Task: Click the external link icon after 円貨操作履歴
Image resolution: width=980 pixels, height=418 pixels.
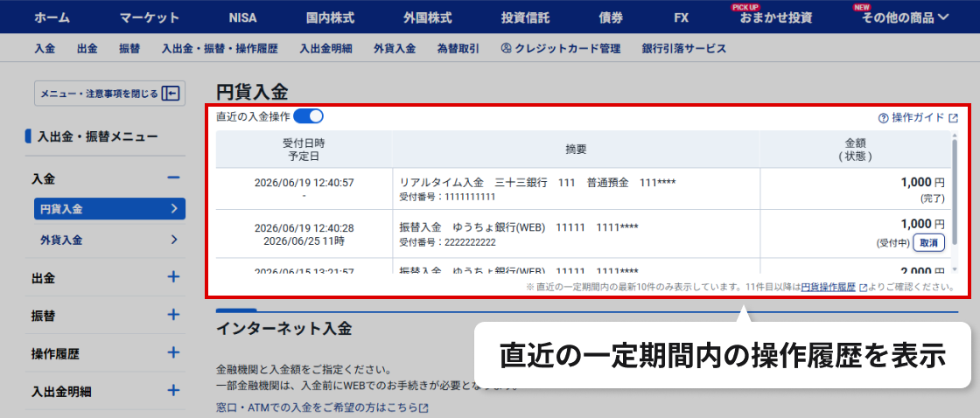Action: point(863,288)
